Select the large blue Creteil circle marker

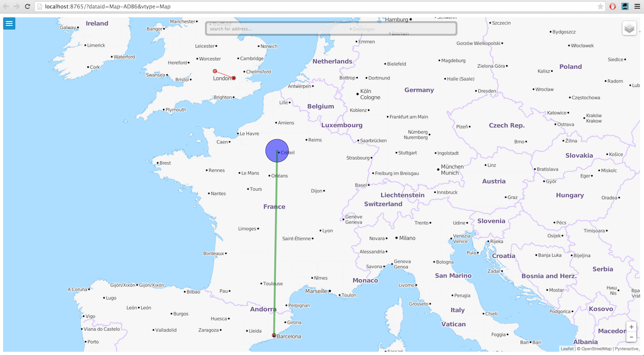pos(277,151)
